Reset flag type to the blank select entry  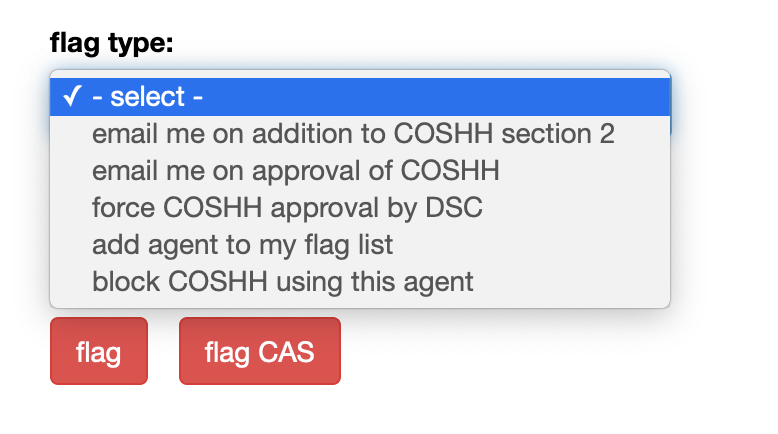pos(148,97)
